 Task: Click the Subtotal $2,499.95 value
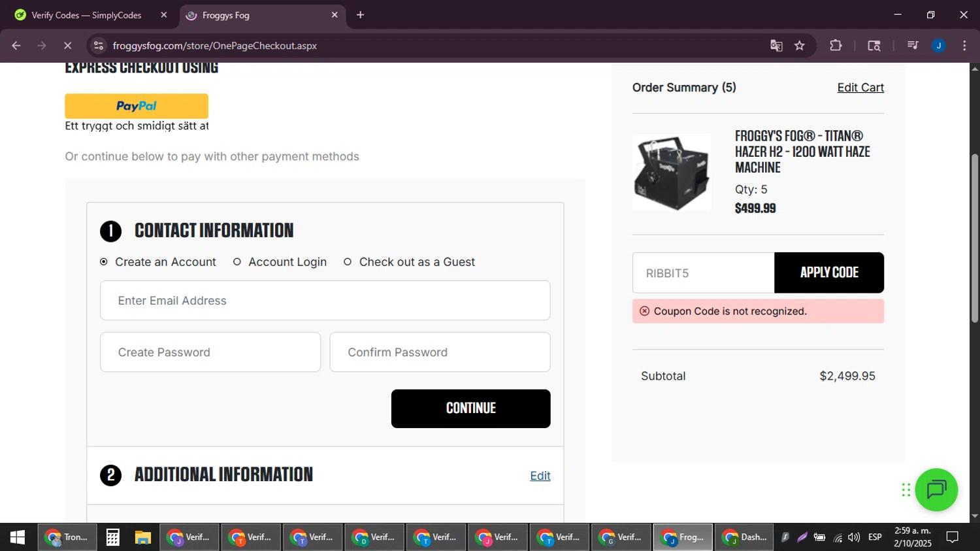(847, 376)
